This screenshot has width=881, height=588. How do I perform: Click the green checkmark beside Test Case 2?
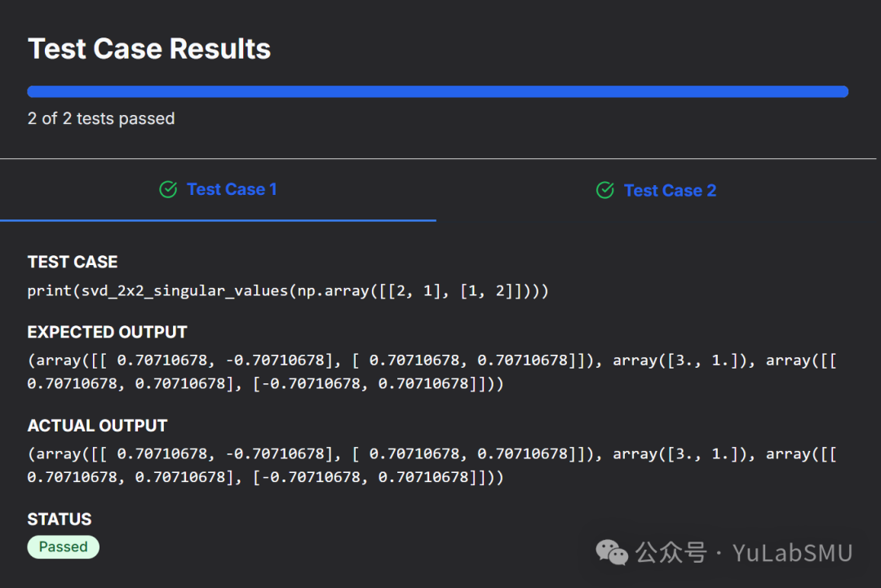tap(604, 191)
